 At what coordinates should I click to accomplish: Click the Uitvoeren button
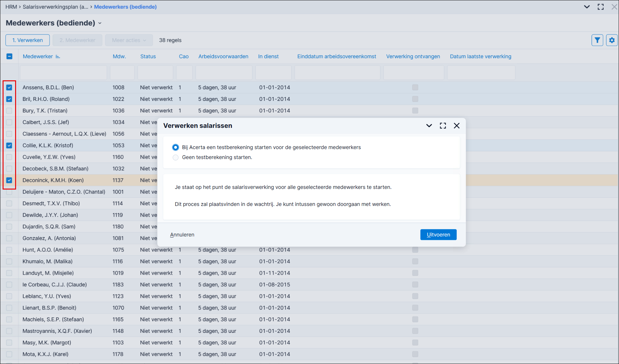[438, 235]
